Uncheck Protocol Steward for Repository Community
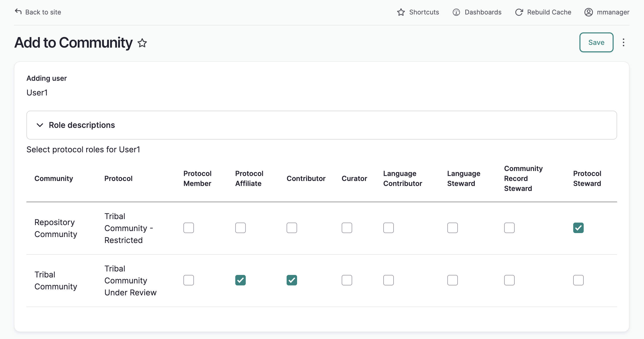The image size is (644, 339). [578, 228]
